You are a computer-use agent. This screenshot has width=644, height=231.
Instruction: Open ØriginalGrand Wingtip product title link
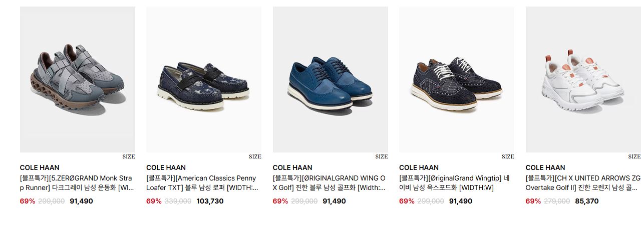coord(455,183)
